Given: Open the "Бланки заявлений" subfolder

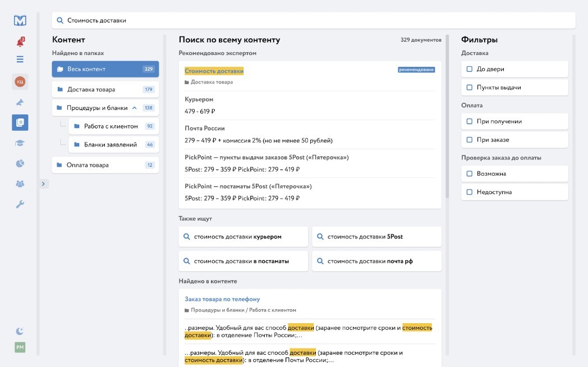Looking at the screenshot, I should [111, 145].
